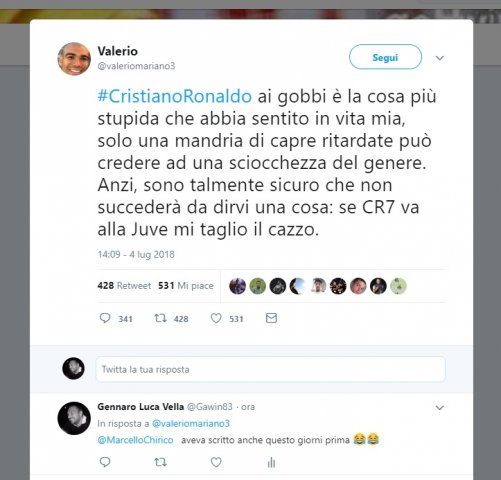
Task: Like Valerio's tweet with the heart icon
Action: tap(216, 318)
